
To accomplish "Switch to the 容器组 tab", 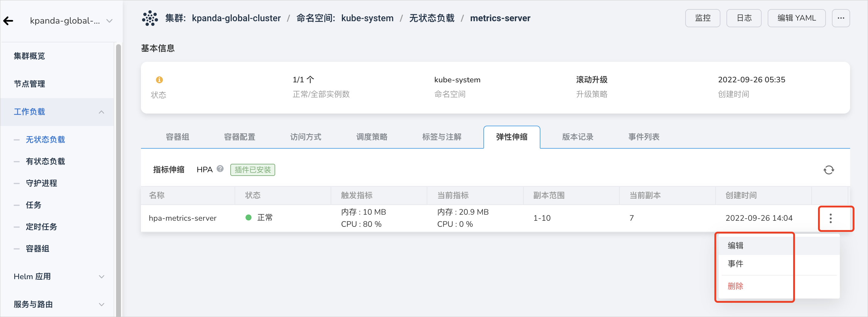I will click(x=178, y=137).
